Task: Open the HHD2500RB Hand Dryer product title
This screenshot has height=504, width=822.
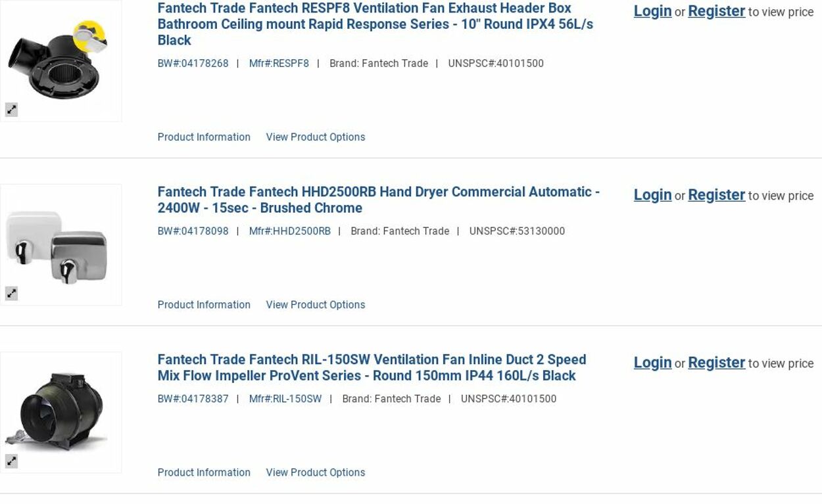Action: (378, 200)
